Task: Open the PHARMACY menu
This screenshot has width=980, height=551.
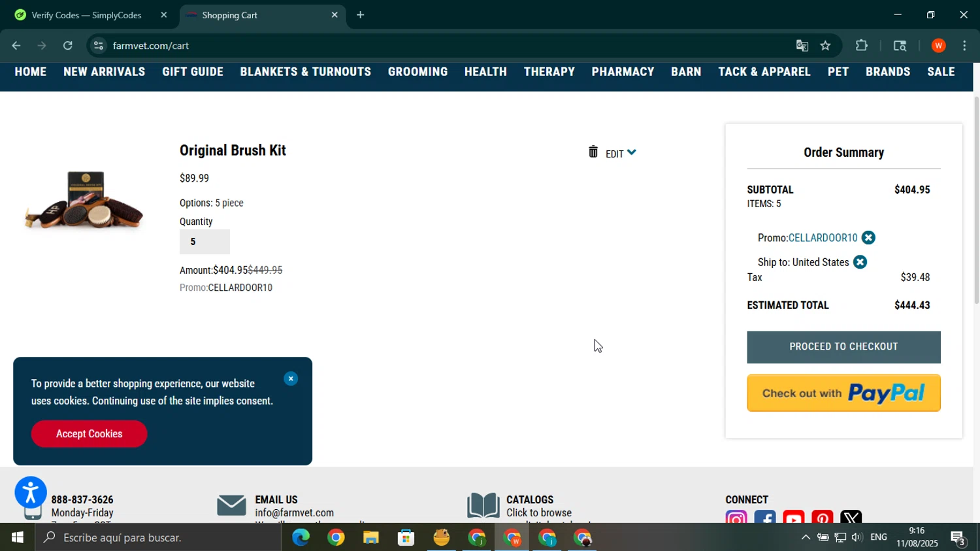Action: pyautogui.click(x=623, y=72)
